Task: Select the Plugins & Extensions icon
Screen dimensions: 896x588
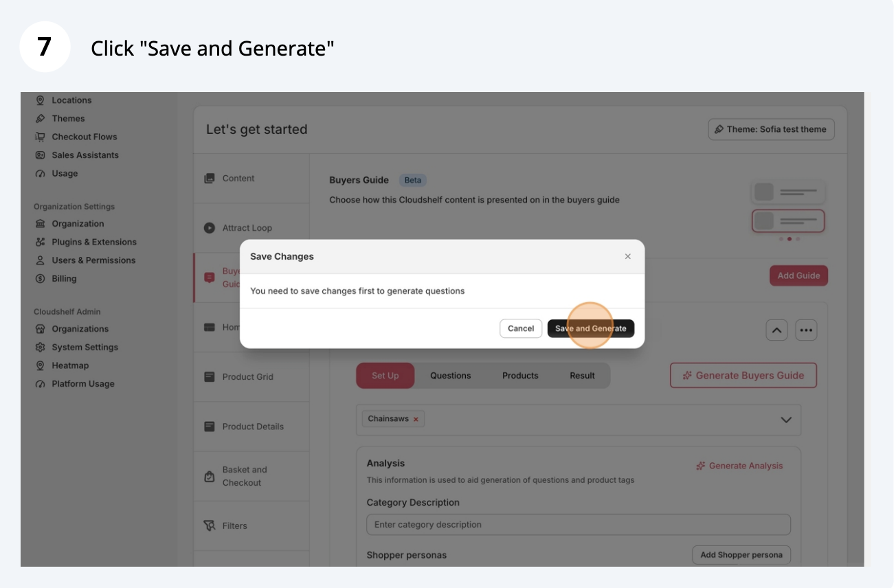Action: [40, 242]
